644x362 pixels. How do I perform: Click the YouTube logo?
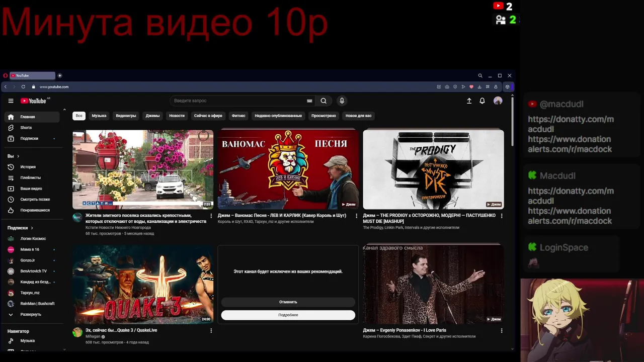click(34, 101)
